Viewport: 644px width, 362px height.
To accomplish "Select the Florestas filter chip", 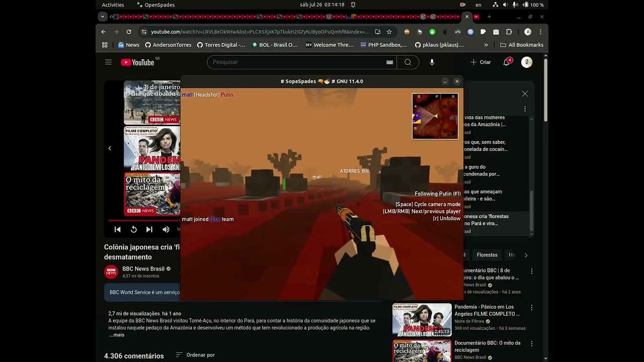I will pyautogui.click(x=487, y=255).
